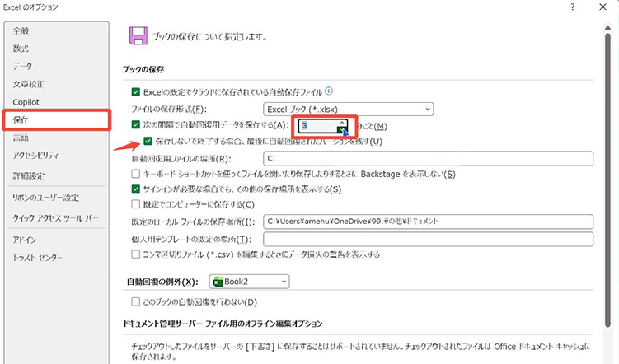This screenshot has width=619, height=364.
Task: Go to the 文章校正 category
Action: 28,84
